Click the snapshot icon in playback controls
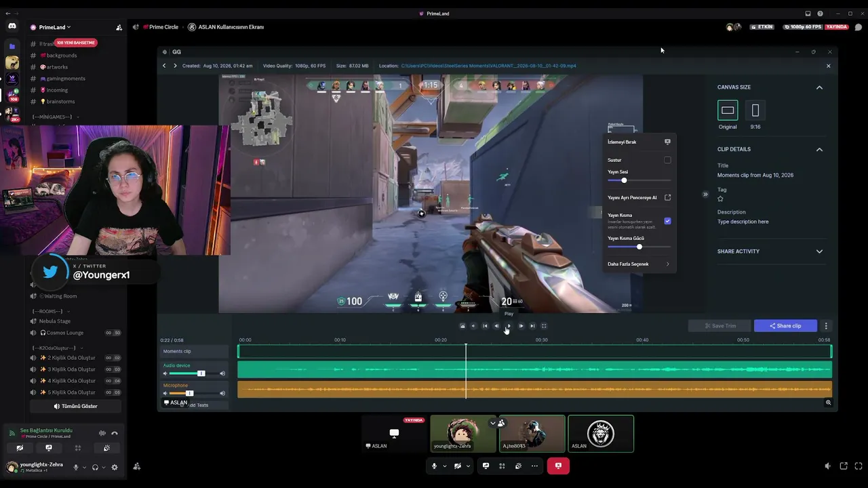Image resolution: width=868 pixels, height=488 pixels. 462,326
